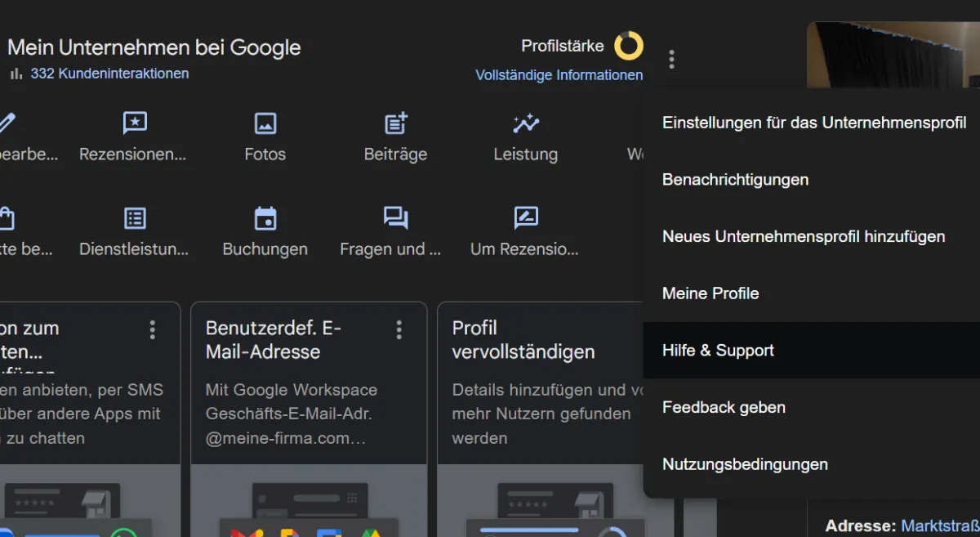This screenshot has width=980, height=537.
Task: Open the Um Rezensionen bitten icon
Action: [x=526, y=218]
